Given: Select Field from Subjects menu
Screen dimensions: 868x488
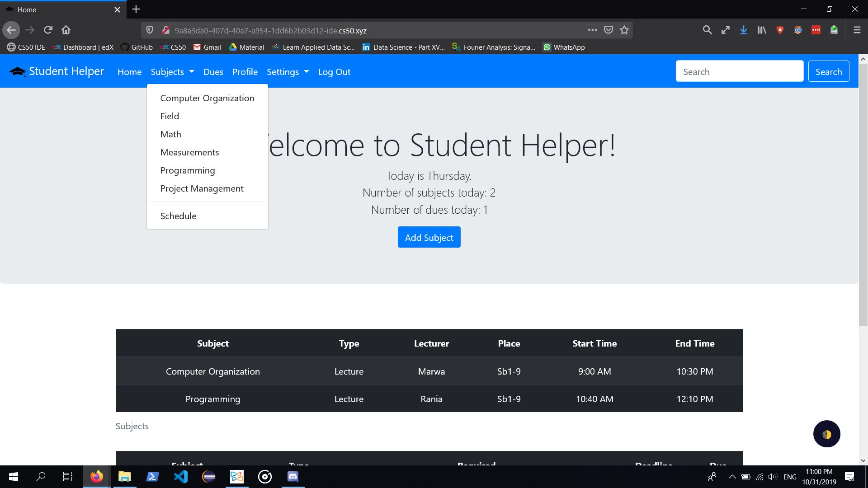Looking at the screenshot, I should (x=207, y=116).
